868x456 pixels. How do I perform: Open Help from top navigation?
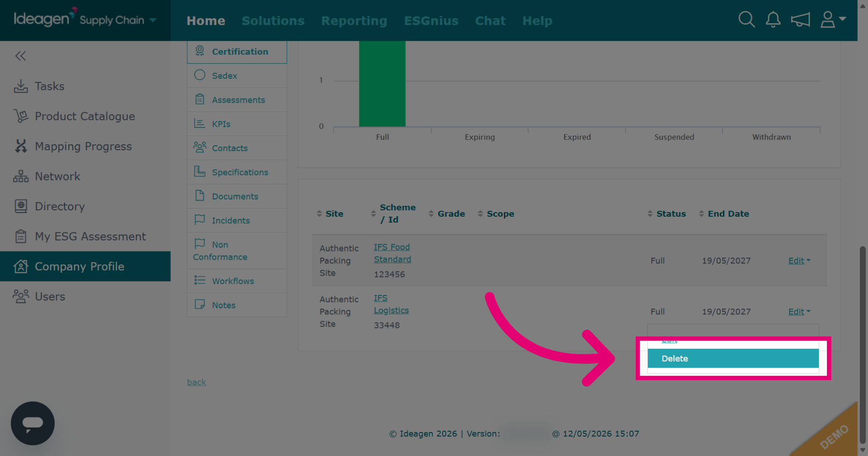(x=537, y=21)
